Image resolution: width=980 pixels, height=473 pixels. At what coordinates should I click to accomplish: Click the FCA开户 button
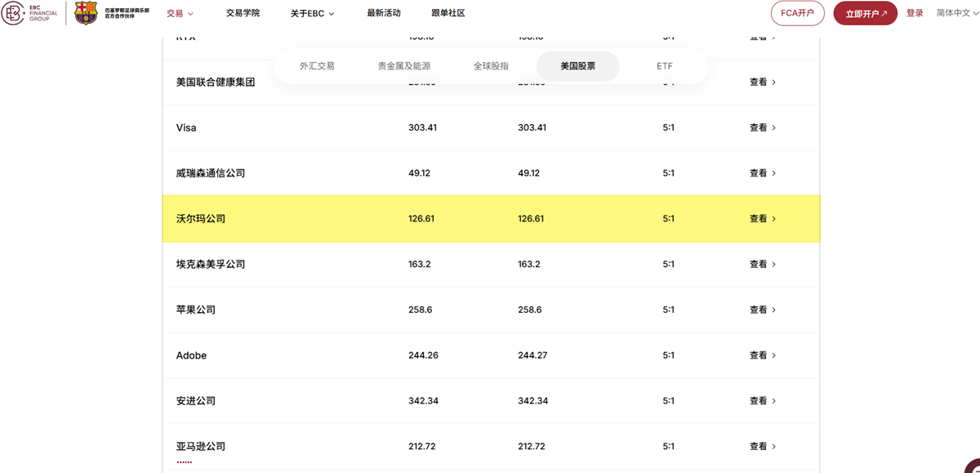click(x=797, y=13)
